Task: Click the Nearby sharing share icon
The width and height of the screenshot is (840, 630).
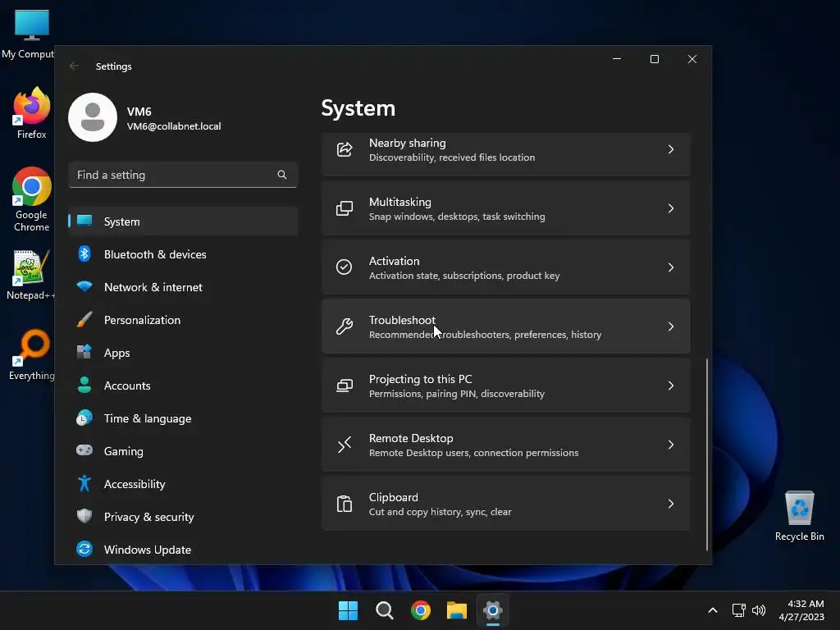Action: click(x=345, y=149)
